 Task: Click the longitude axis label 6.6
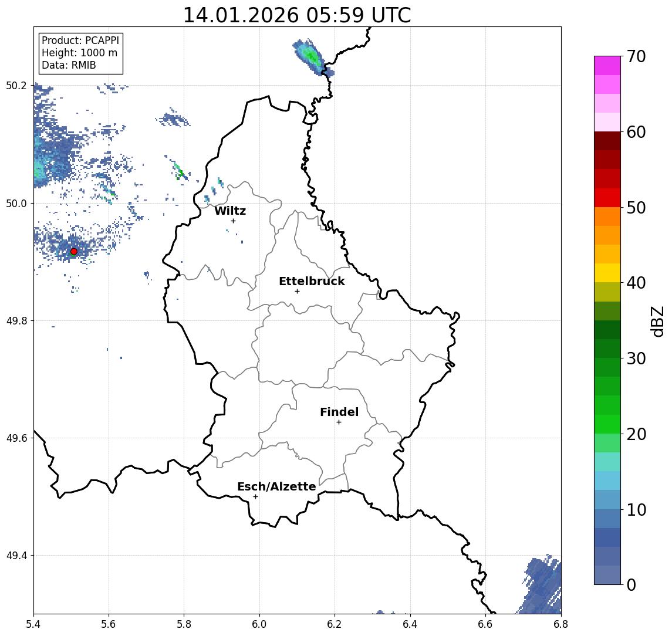point(485,624)
